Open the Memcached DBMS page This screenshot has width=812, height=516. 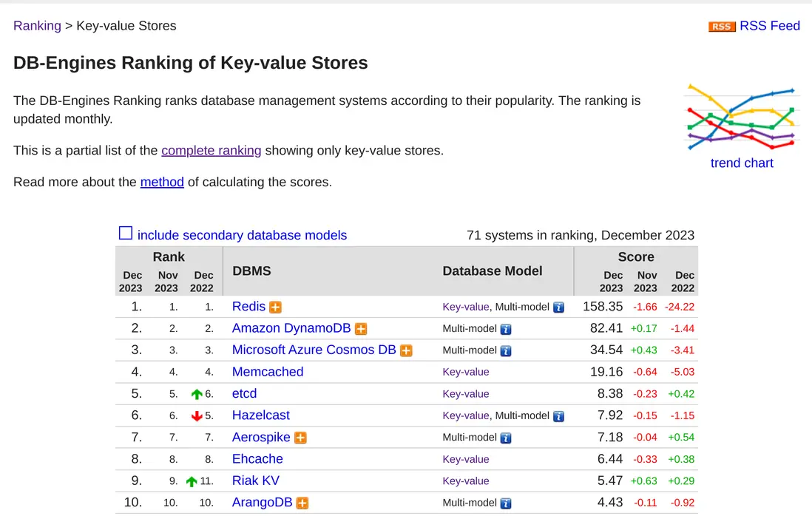click(x=268, y=372)
